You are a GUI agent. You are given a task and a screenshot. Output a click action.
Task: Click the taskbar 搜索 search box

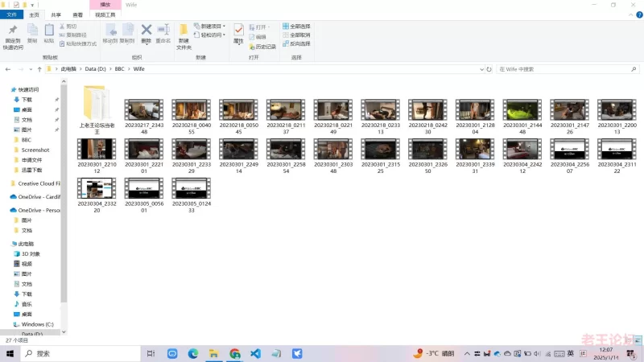pos(80,353)
